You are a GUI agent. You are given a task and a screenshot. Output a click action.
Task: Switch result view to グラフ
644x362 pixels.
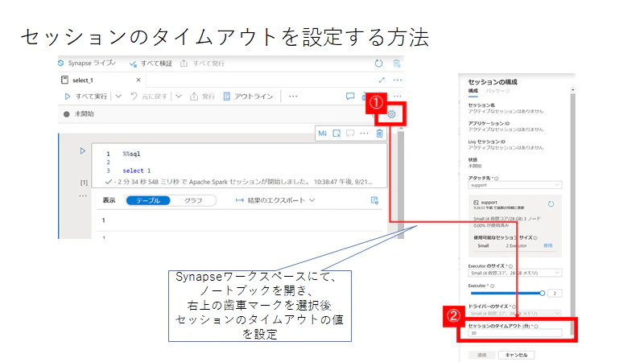[193, 200]
